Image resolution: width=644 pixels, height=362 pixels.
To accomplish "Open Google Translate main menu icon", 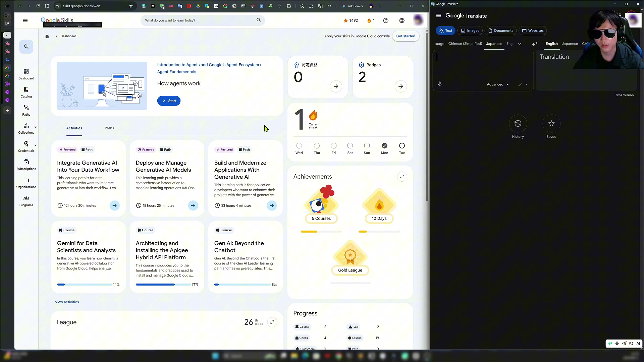I will [438, 16].
